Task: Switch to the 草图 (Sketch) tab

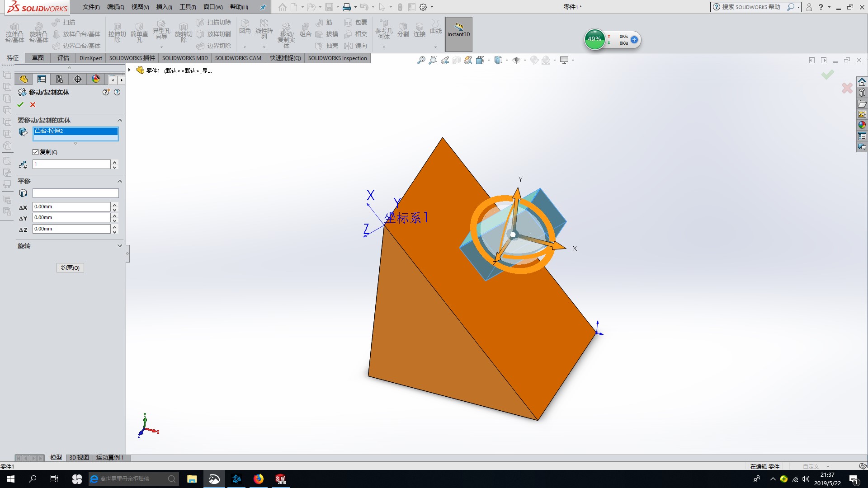Action: (38, 58)
